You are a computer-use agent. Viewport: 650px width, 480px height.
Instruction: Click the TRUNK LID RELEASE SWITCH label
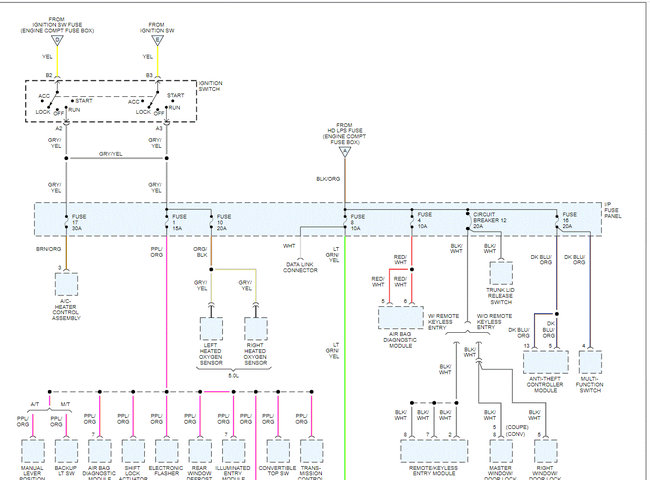click(x=500, y=296)
